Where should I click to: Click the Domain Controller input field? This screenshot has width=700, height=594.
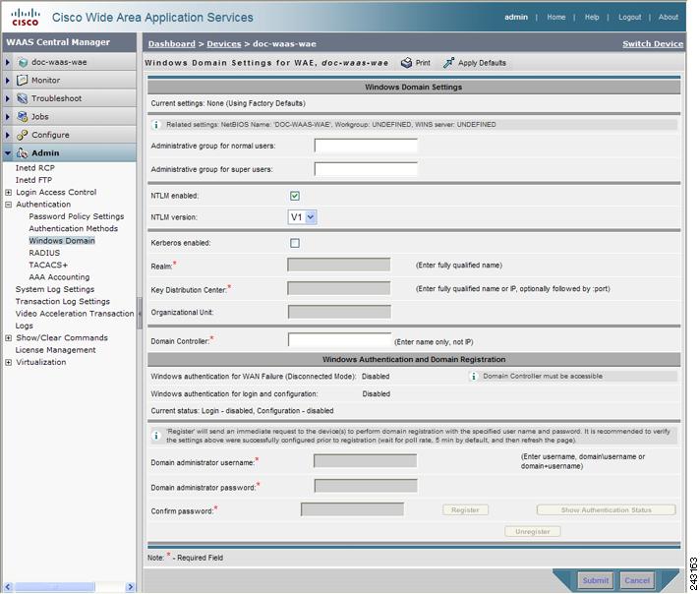tap(339, 340)
